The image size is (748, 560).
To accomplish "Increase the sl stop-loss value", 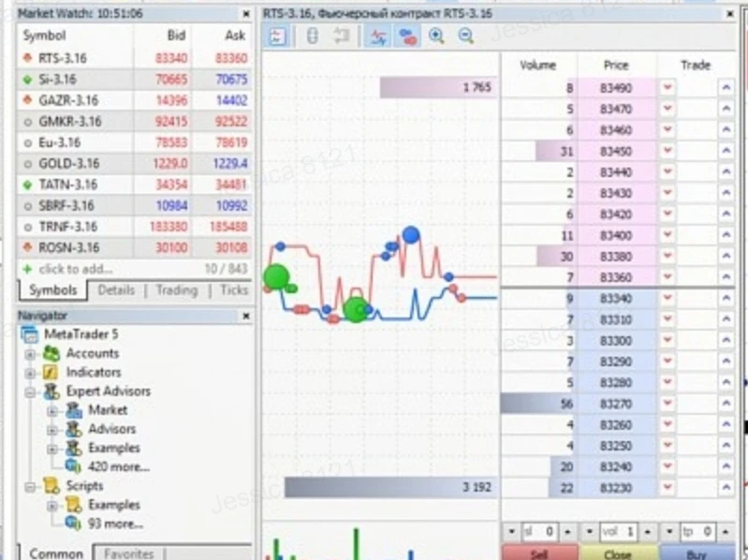I will [567, 531].
